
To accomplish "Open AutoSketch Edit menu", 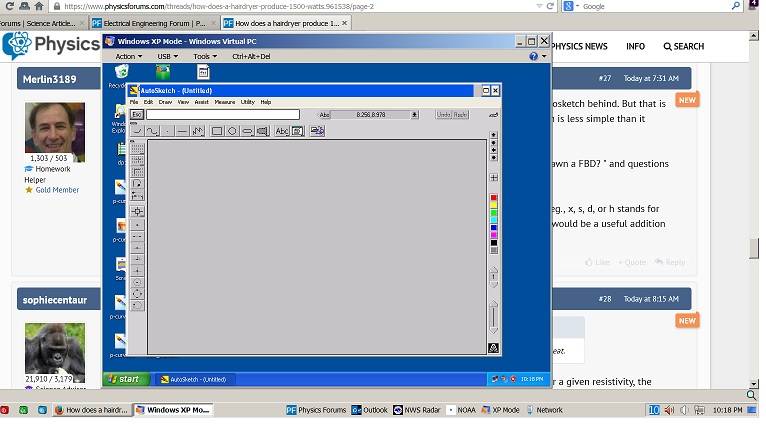I will coord(149,102).
